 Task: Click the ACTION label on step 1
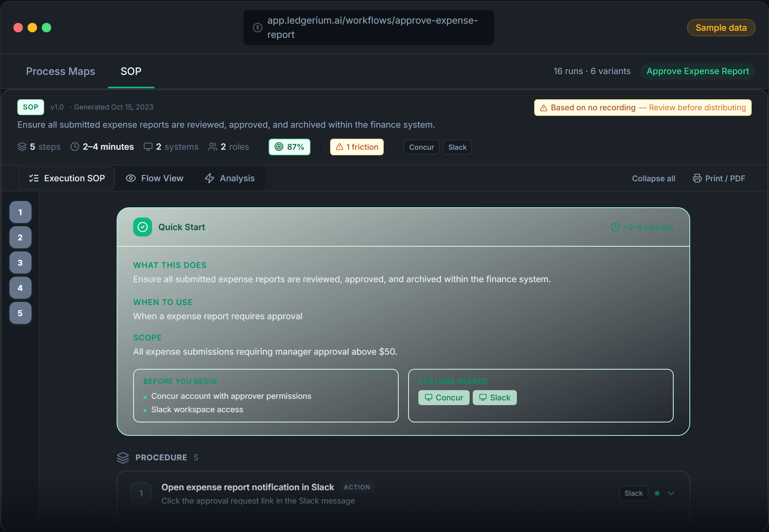(x=357, y=487)
